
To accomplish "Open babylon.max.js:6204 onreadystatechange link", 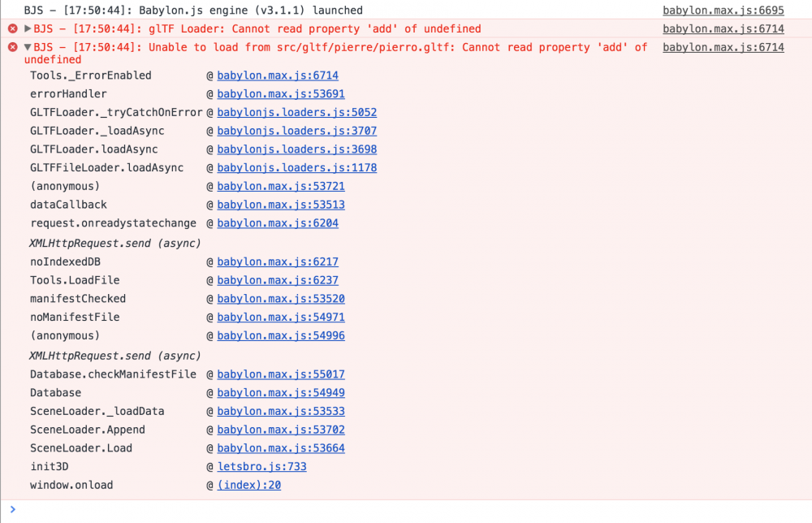I will pyautogui.click(x=278, y=223).
